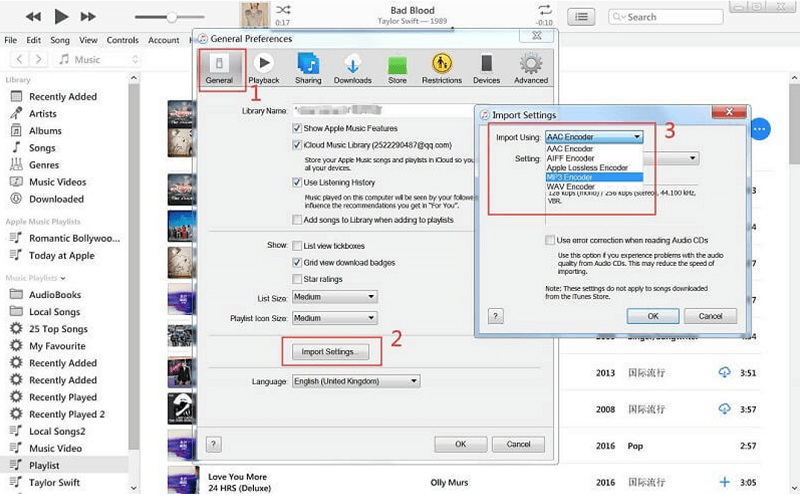Open Genres in the sidebar
The image size is (800, 502).
[44, 165]
